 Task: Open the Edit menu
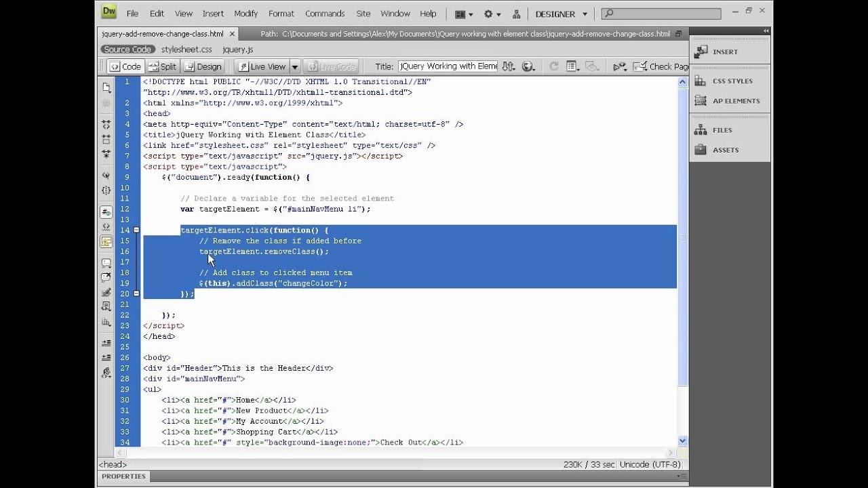157,14
